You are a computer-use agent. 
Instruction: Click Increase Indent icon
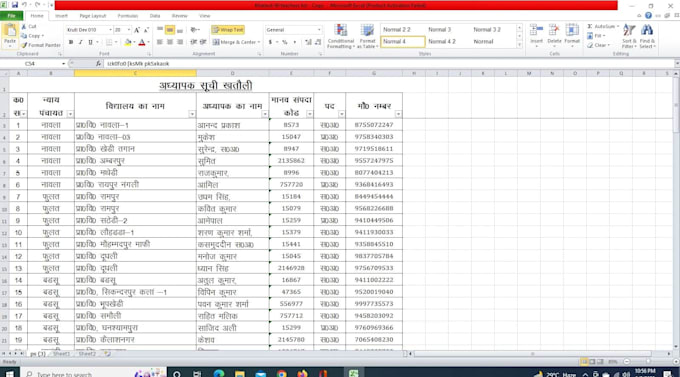tap(203, 42)
